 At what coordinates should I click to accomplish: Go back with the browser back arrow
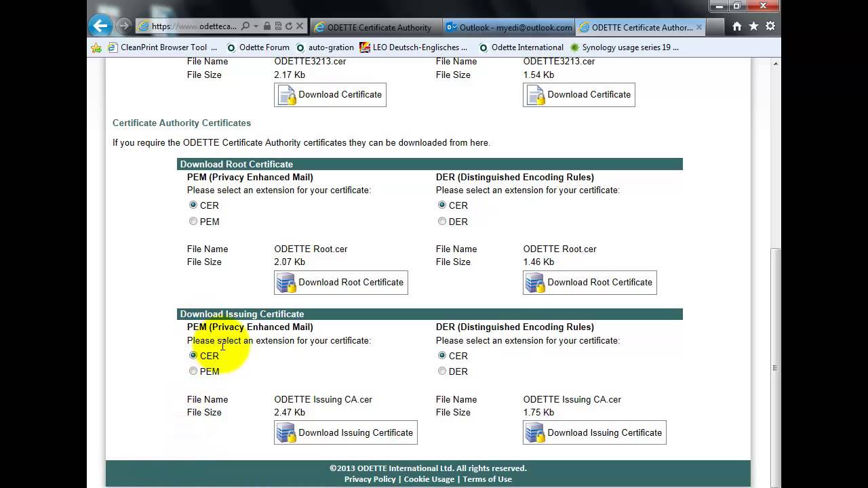(x=100, y=26)
